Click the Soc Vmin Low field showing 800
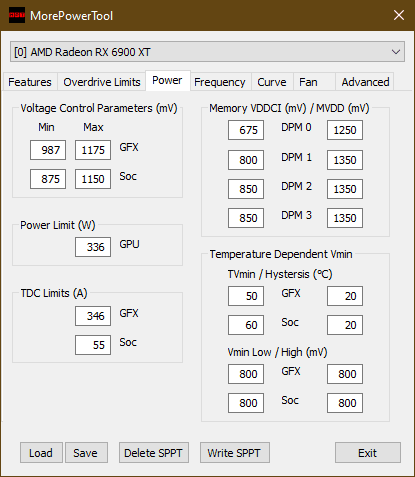This screenshot has width=415, height=477. [x=246, y=403]
